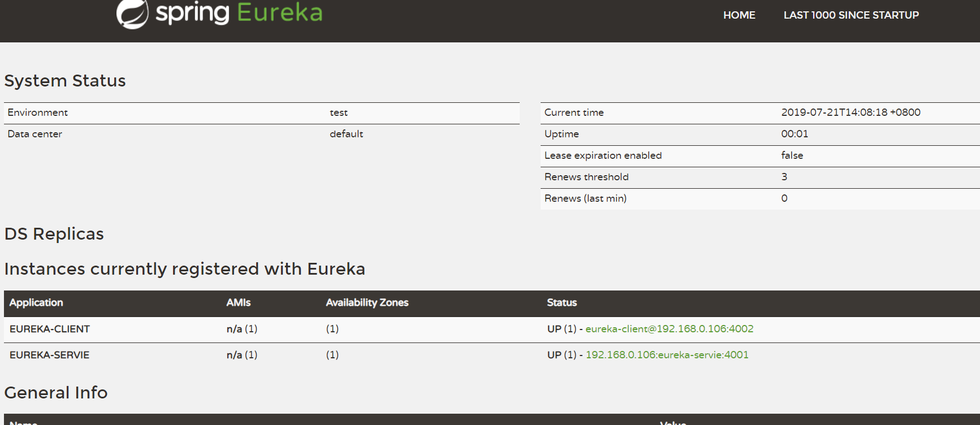Open eureka-client@192.168.0.106:4002 instance link
This screenshot has height=425, width=980.
coord(670,329)
